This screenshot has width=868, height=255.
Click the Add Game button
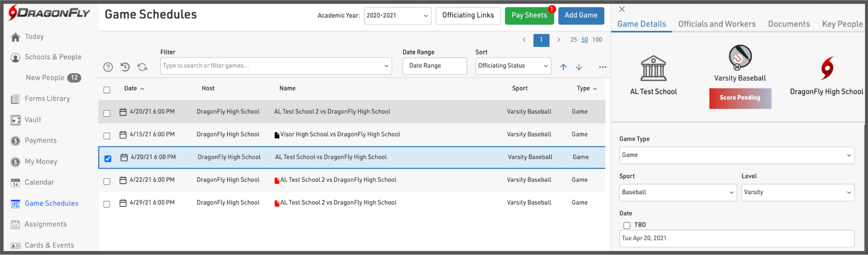pyautogui.click(x=580, y=16)
